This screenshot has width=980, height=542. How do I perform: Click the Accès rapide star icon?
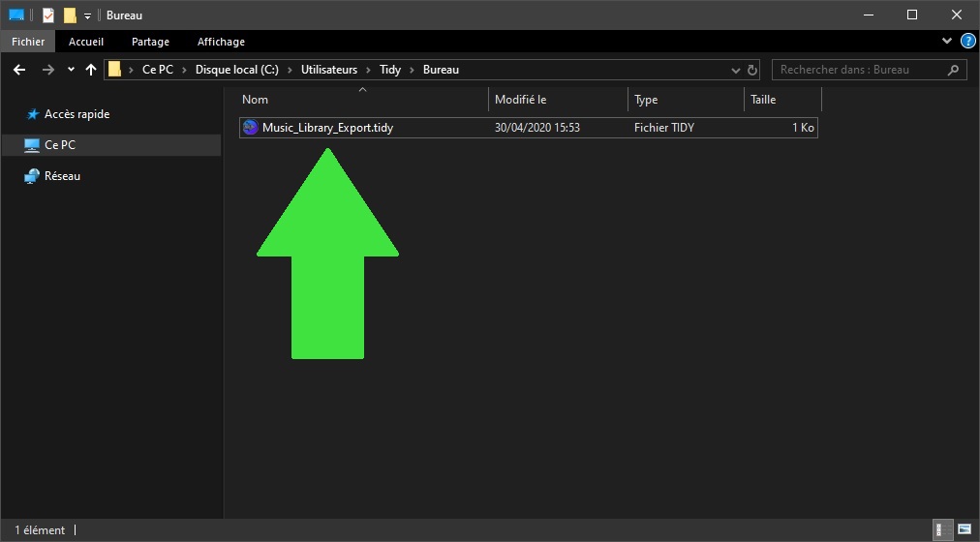coord(33,114)
